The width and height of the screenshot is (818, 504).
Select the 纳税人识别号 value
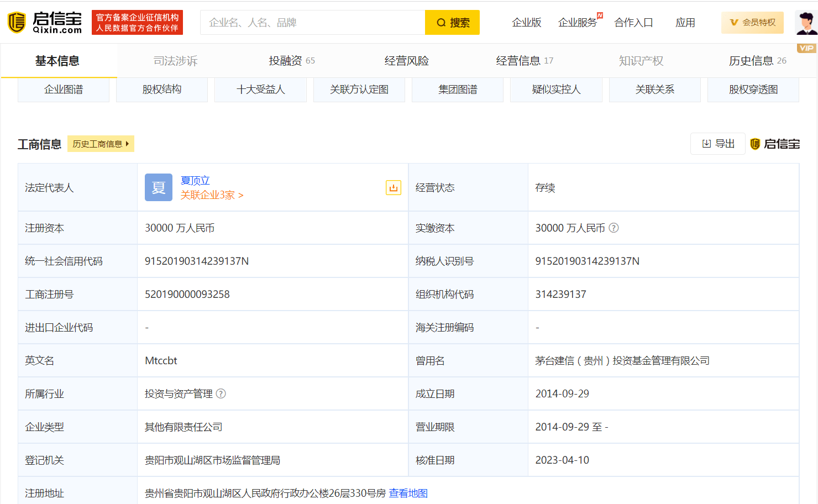pos(588,261)
